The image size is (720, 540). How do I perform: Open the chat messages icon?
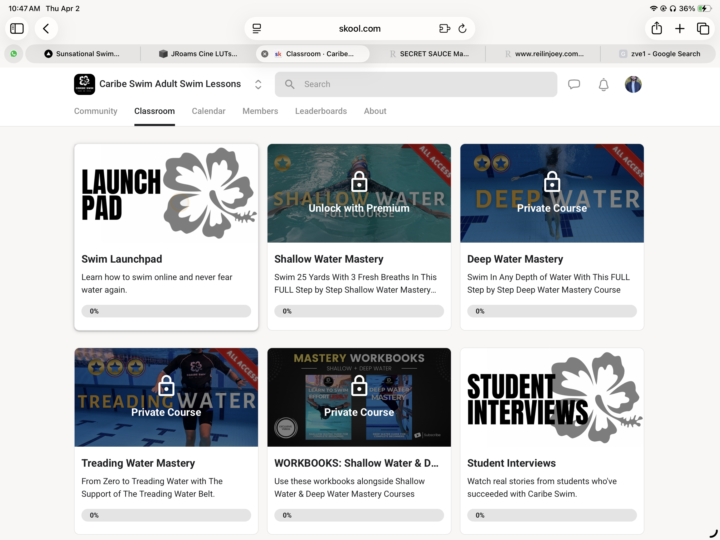tap(574, 84)
